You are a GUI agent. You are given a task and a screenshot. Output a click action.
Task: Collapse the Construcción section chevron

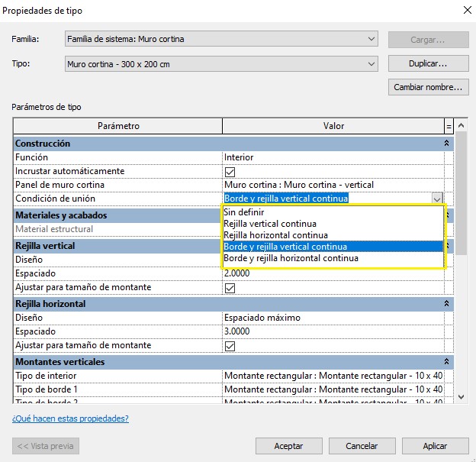pos(446,144)
